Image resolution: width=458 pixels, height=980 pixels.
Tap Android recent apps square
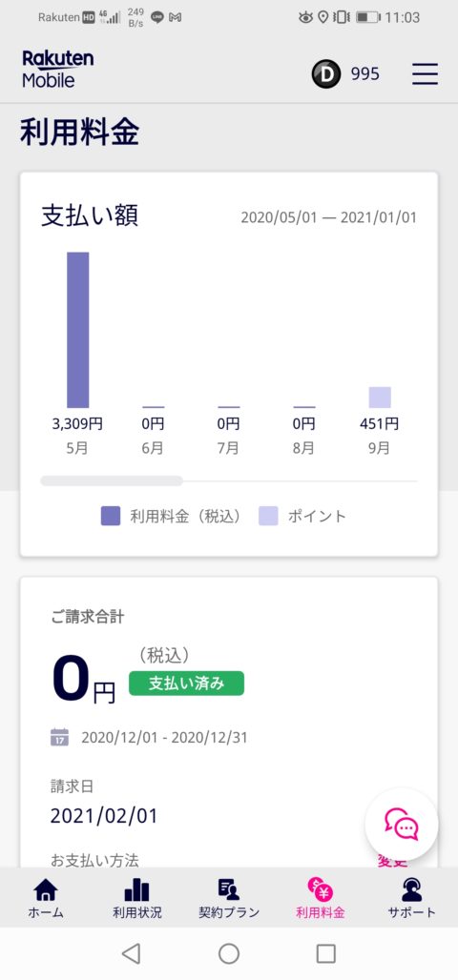[x=326, y=953]
